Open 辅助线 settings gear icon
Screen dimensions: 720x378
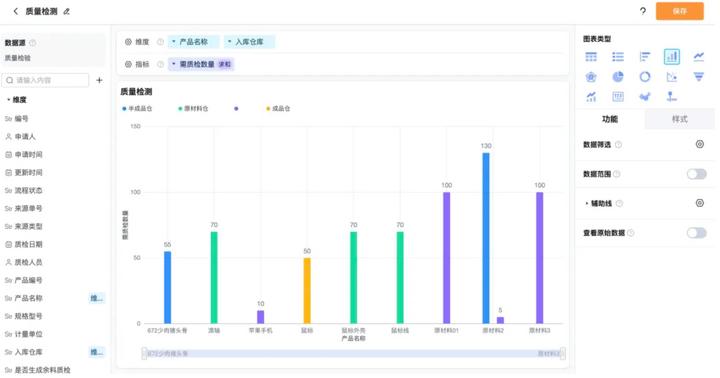(x=699, y=203)
